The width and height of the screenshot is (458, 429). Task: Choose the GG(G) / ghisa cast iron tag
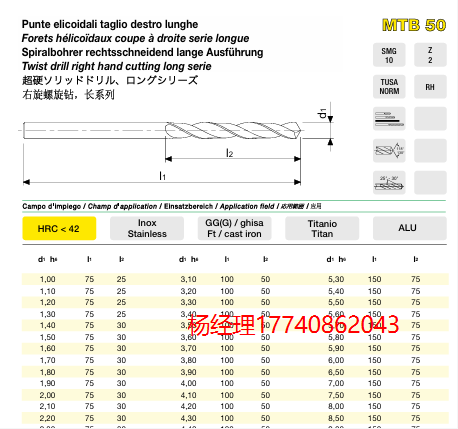tap(234, 228)
